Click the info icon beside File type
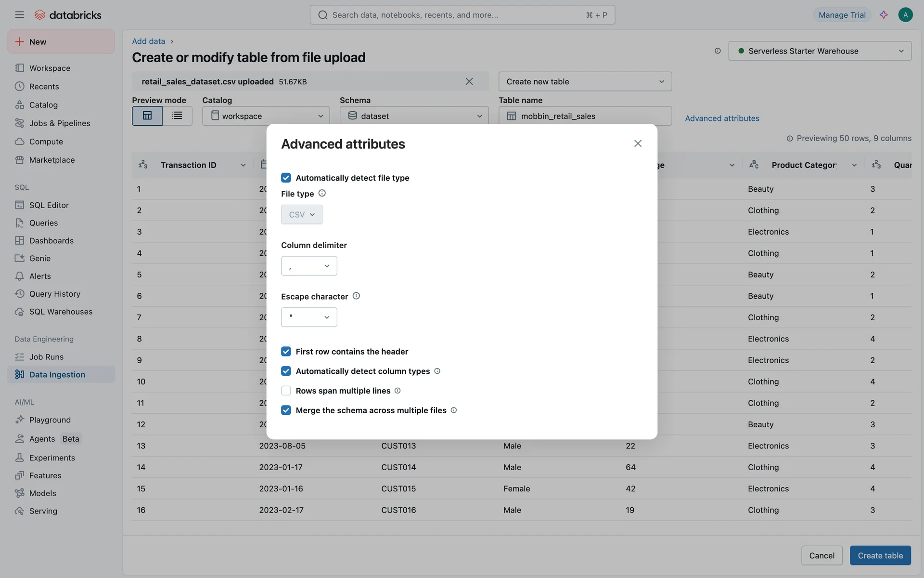Image resolution: width=924 pixels, height=578 pixels. click(322, 193)
